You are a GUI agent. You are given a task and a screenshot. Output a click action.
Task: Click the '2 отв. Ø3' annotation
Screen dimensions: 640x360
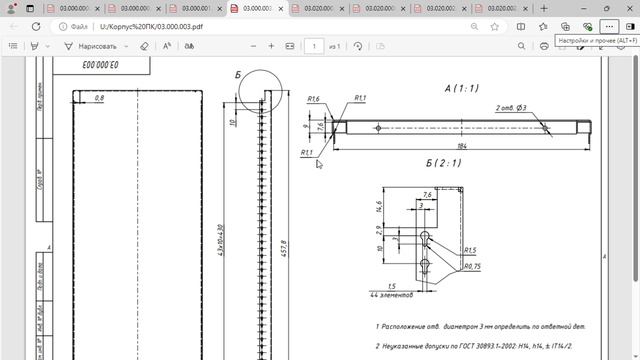pyautogui.click(x=511, y=108)
